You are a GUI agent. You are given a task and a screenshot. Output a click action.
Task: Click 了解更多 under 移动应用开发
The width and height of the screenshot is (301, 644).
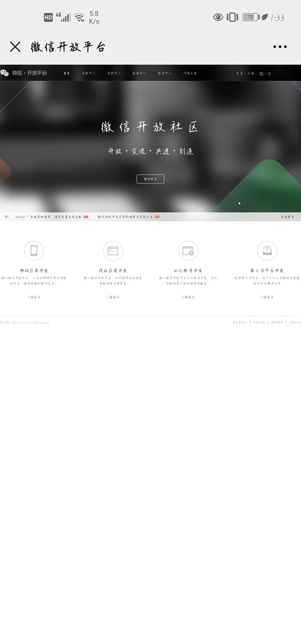pos(34,297)
